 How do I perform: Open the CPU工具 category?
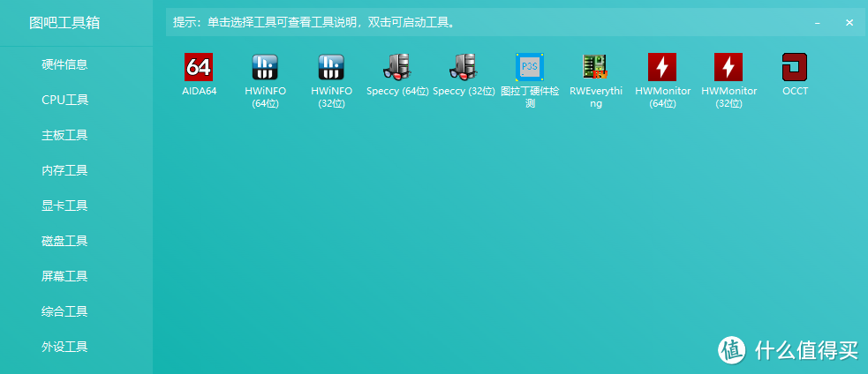click(x=64, y=101)
